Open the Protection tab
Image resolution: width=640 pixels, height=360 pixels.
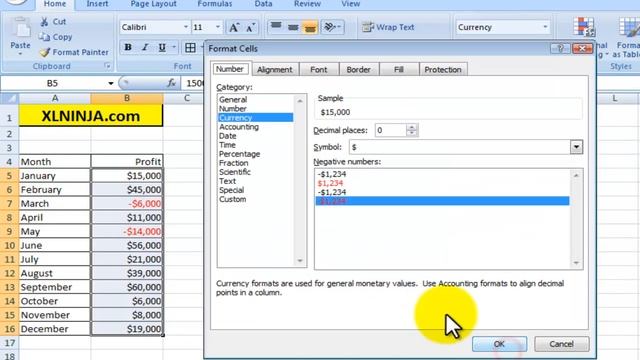(443, 69)
